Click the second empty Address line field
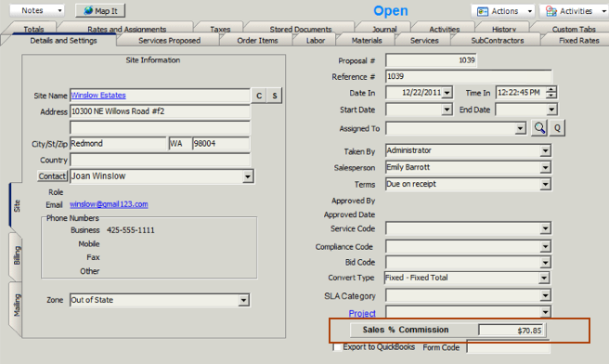609x364 pixels. click(x=160, y=127)
